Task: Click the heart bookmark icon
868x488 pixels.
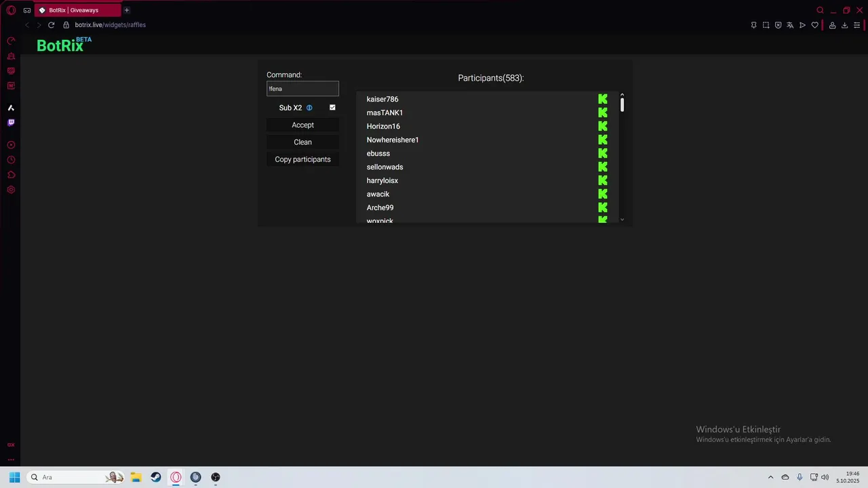Action: (x=814, y=25)
